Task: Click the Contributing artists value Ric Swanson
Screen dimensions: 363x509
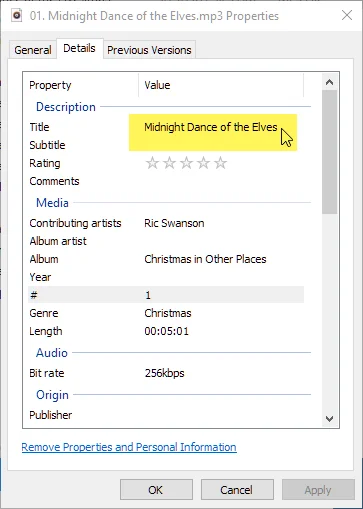Action: point(174,223)
